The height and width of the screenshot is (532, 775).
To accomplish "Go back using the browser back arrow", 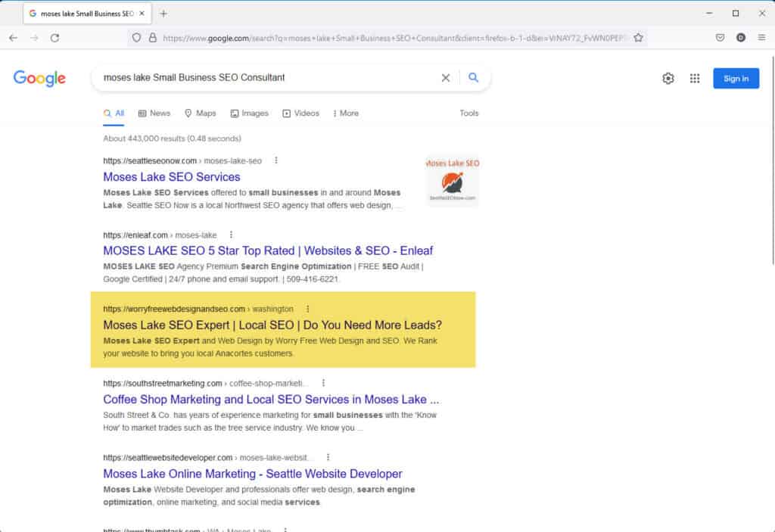I will click(x=14, y=38).
